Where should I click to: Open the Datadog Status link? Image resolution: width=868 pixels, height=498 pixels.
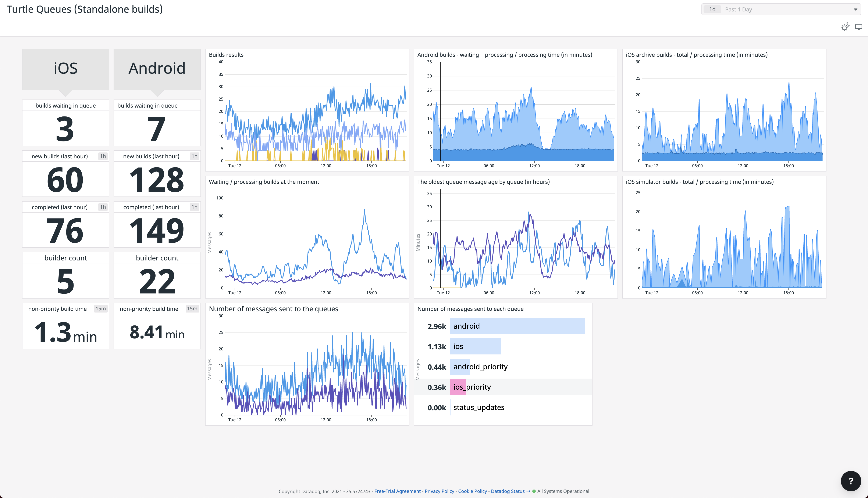point(510,491)
